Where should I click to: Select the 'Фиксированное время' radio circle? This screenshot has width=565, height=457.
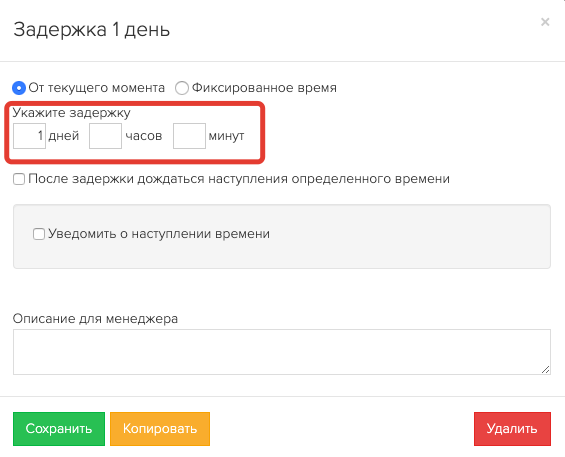(182, 88)
